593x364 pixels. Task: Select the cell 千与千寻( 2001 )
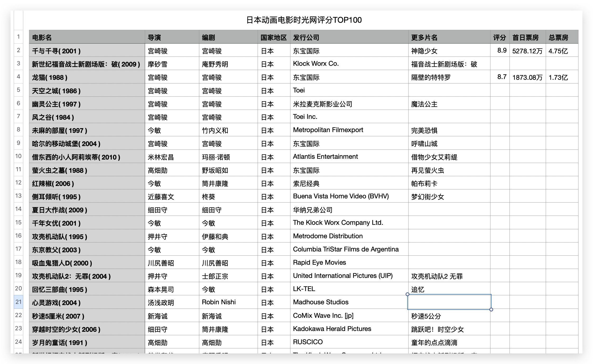[x=87, y=50]
